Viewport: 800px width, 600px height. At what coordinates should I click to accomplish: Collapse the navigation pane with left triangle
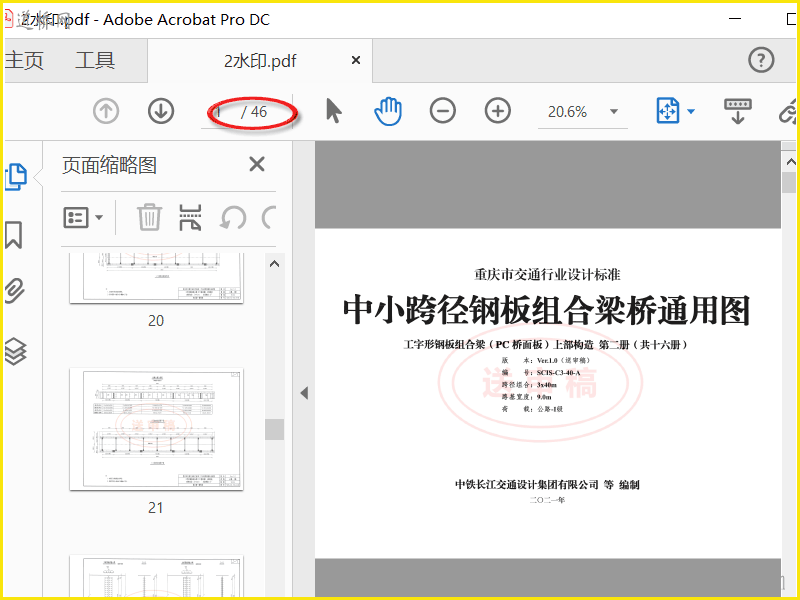pos(304,393)
